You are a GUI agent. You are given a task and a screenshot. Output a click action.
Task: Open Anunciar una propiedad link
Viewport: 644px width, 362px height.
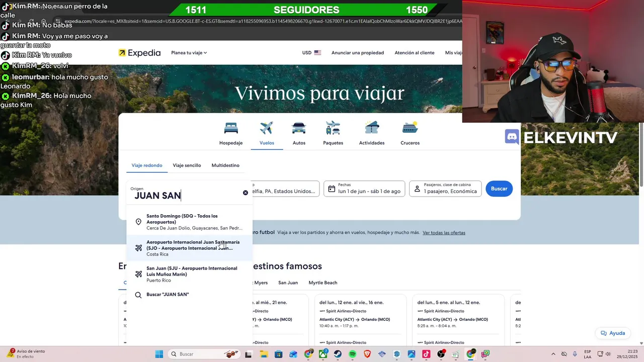click(358, 53)
